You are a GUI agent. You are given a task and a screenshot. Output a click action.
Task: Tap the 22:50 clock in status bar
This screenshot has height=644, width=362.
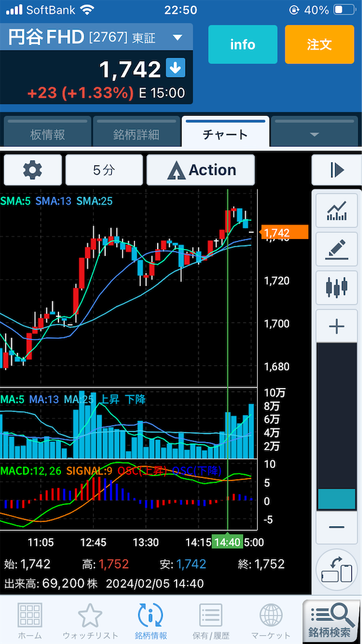180,10
